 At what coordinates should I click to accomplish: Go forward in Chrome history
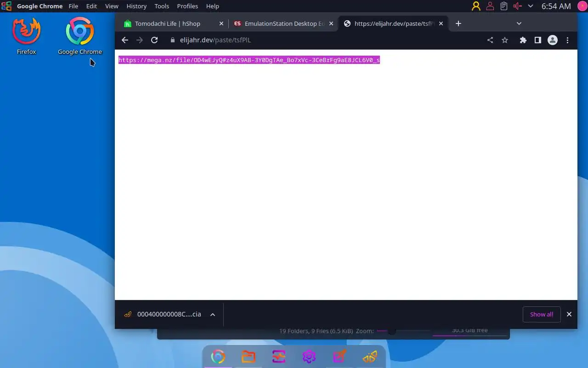click(x=140, y=40)
